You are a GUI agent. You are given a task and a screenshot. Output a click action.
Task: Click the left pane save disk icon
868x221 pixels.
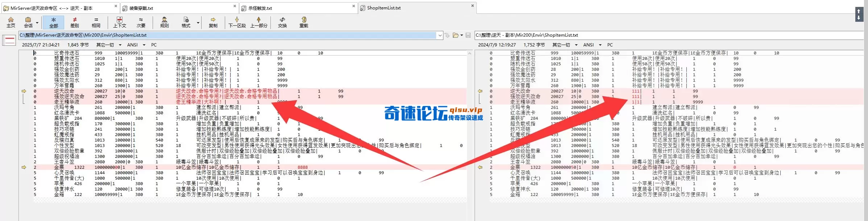pos(468,35)
